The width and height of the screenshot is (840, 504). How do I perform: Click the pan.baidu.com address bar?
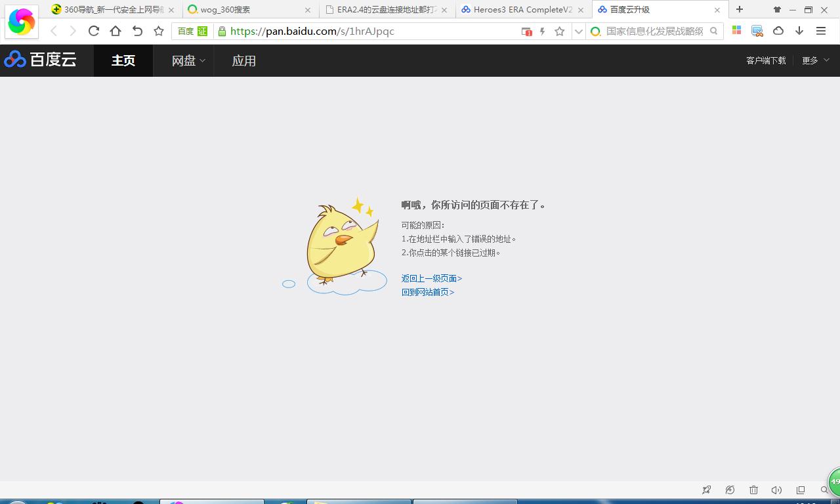click(x=367, y=31)
